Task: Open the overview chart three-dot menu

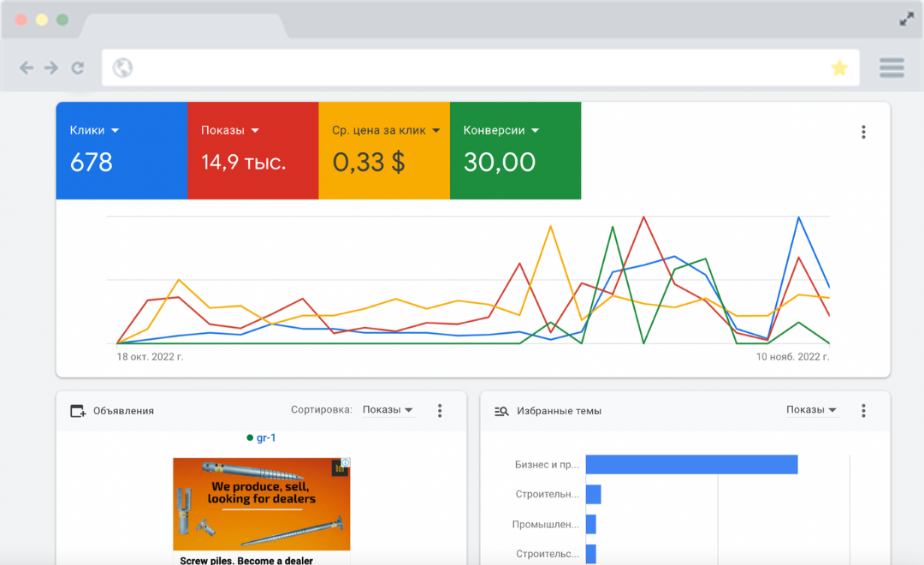Action: (x=863, y=132)
